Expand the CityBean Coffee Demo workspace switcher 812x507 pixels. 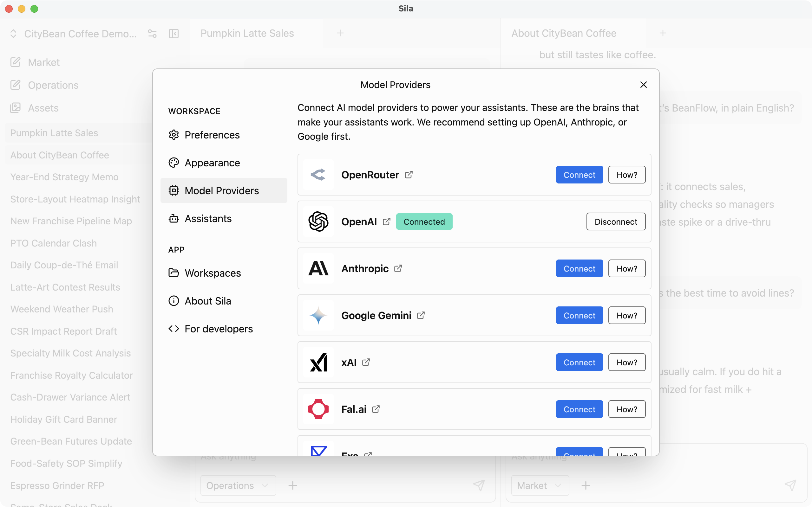tap(13, 34)
